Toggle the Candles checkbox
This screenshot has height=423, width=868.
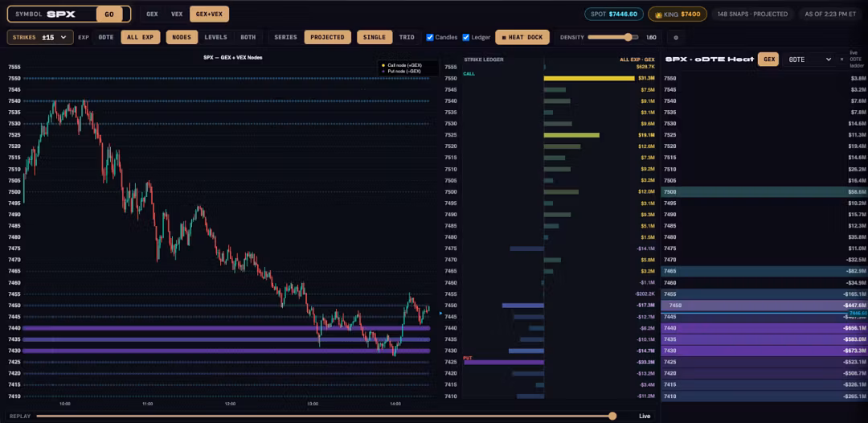[430, 38]
